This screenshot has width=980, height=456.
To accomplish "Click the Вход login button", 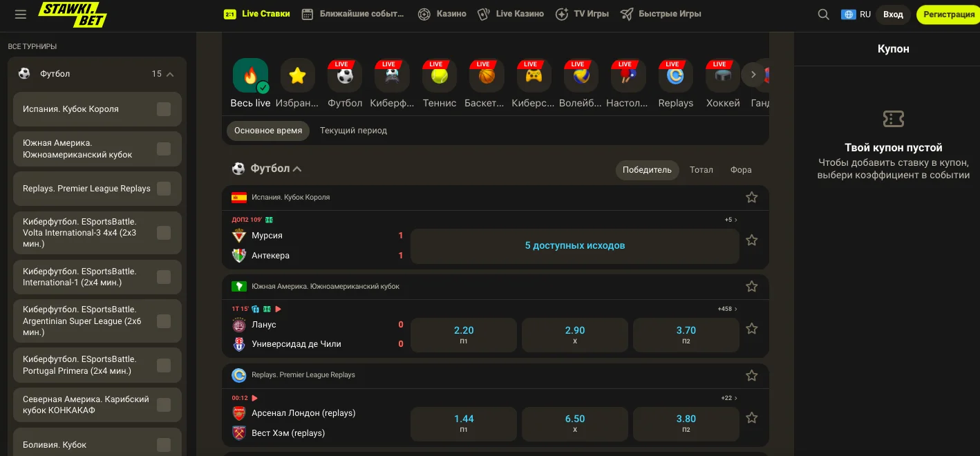I will [x=893, y=15].
